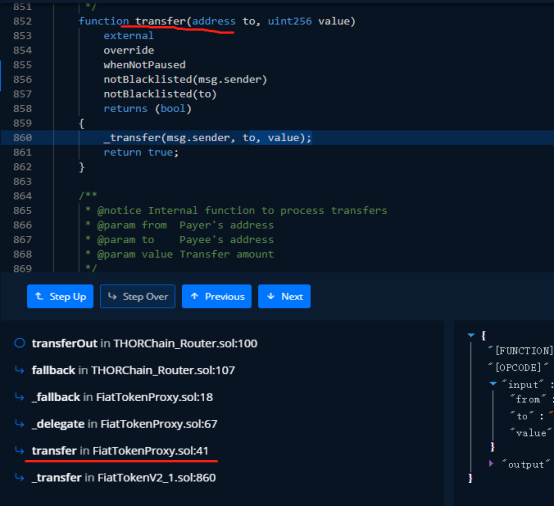
Task: Click the whenNotPaused modifier
Action: point(145,65)
